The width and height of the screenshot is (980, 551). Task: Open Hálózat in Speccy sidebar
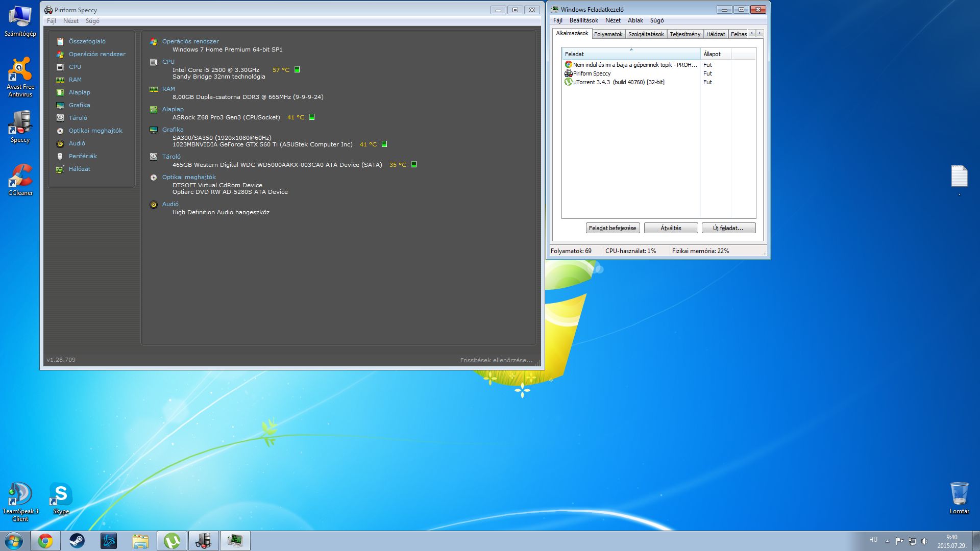80,169
